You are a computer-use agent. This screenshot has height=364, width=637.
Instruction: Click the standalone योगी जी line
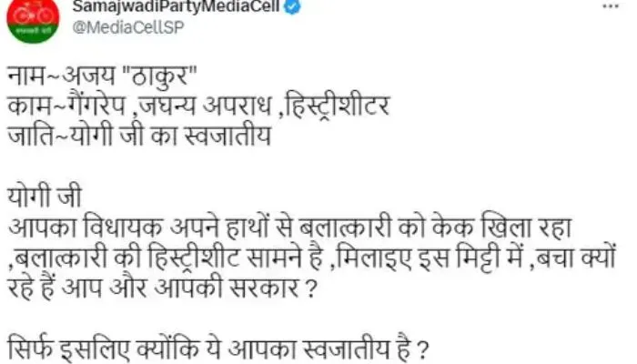pos(45,196)
